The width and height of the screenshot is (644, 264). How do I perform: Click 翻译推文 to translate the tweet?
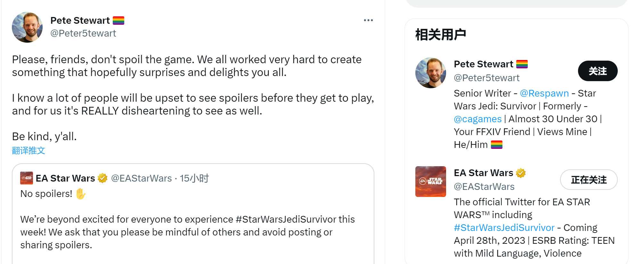(29, 150)
